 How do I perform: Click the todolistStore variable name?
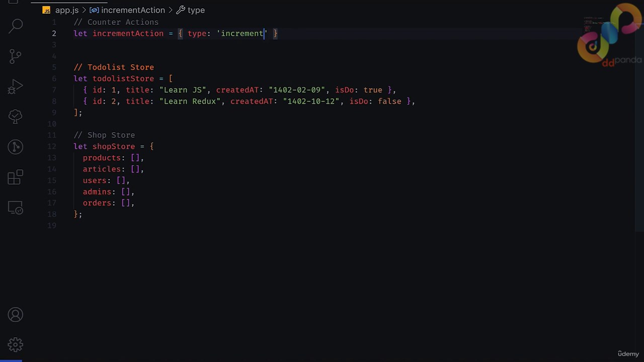123,79
